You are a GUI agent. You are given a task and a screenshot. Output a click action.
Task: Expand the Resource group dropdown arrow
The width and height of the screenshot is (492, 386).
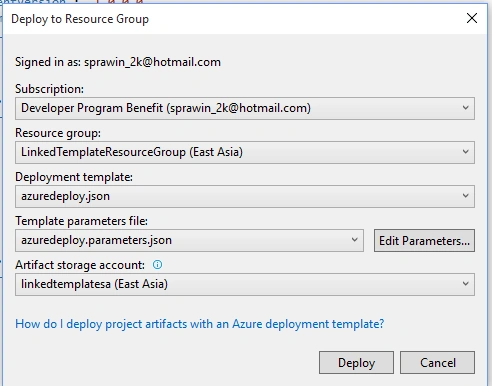point(465,152)
